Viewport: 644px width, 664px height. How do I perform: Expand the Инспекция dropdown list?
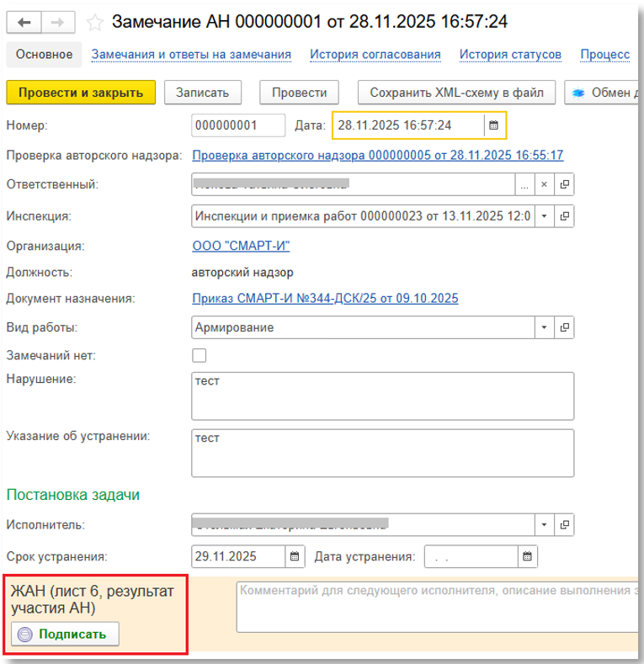544,215
